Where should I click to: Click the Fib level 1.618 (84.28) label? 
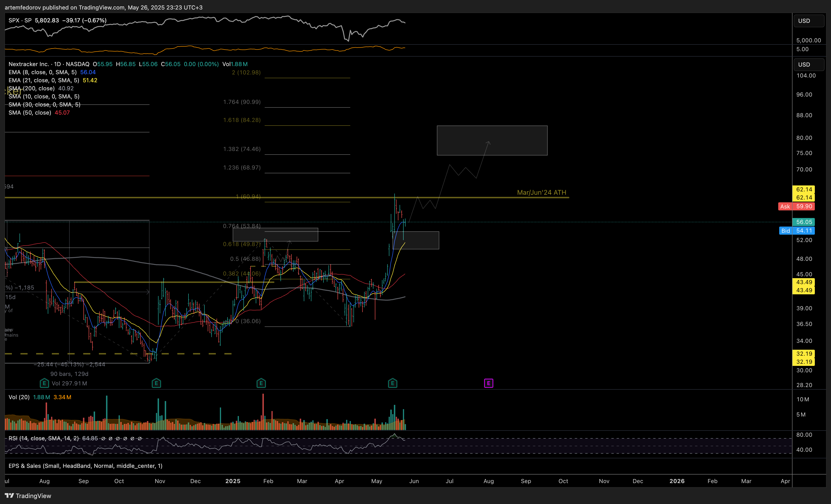point(242,120)
